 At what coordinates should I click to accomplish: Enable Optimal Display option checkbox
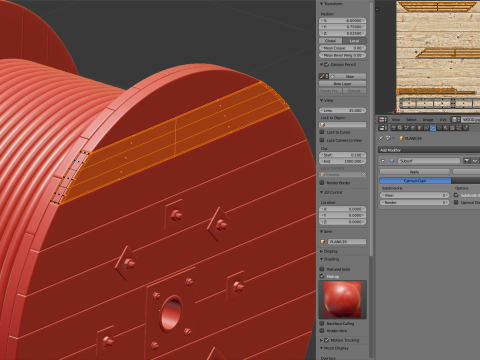coord(456,202)
